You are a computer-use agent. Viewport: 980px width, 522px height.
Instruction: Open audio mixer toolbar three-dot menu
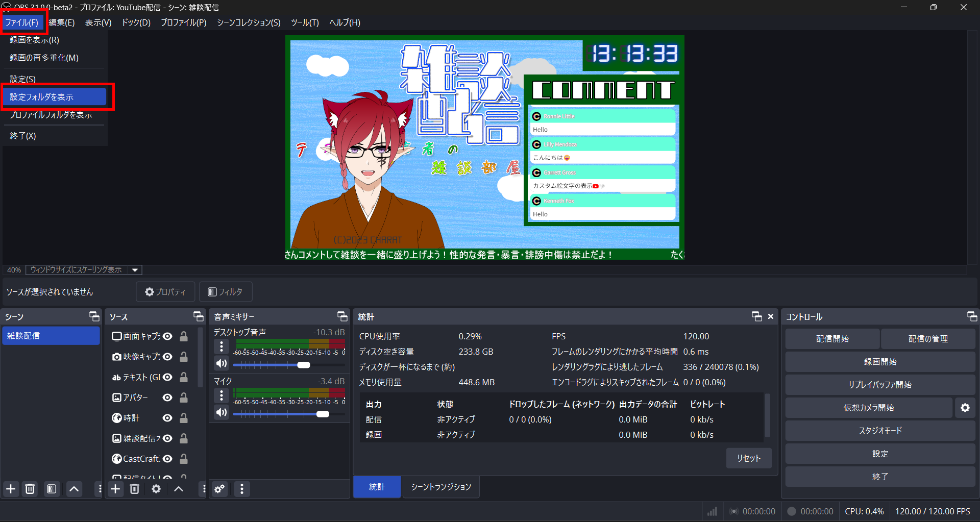[242, 489]
